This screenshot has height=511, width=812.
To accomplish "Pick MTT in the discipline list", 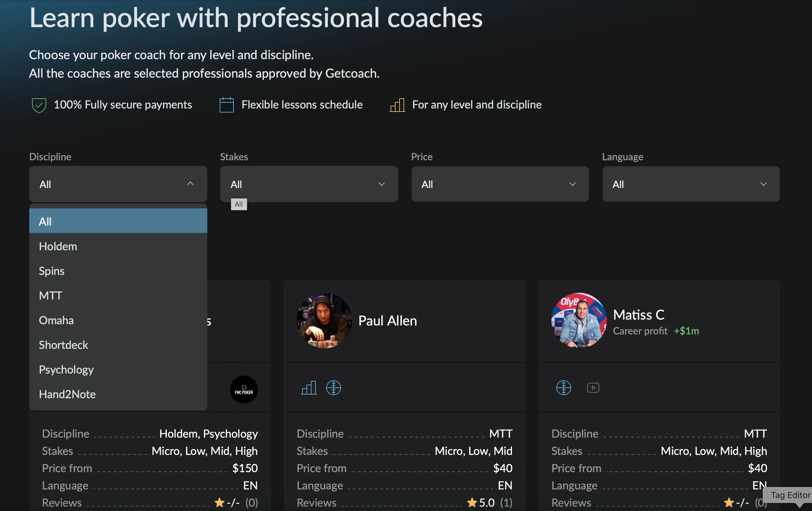I will click(x=51, y=296).
